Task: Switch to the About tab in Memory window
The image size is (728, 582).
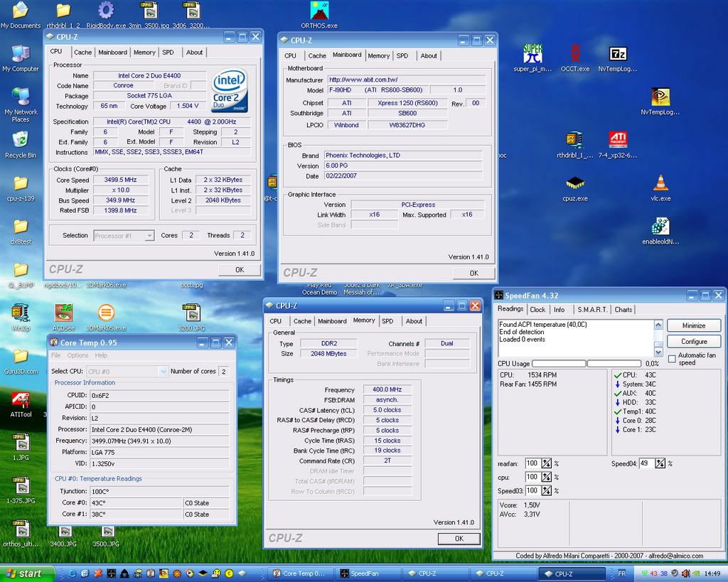Action: (x=414, y=321)
